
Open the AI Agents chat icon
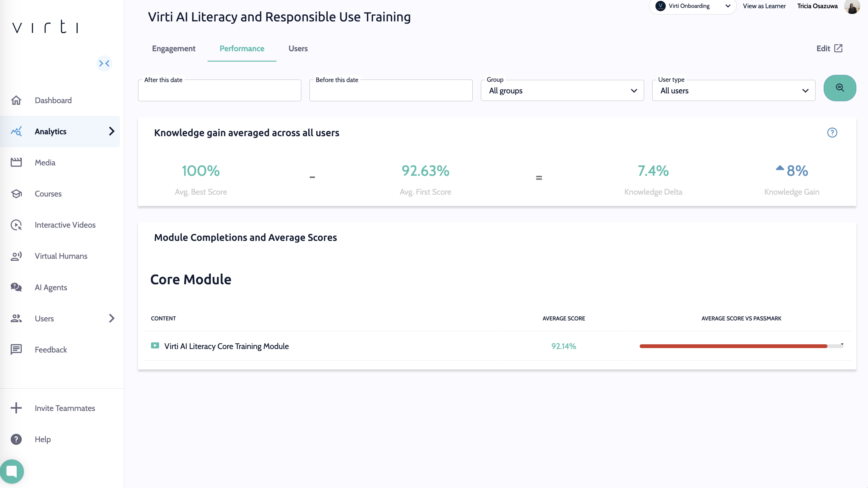pyautogui.click(x=16, y=287)
